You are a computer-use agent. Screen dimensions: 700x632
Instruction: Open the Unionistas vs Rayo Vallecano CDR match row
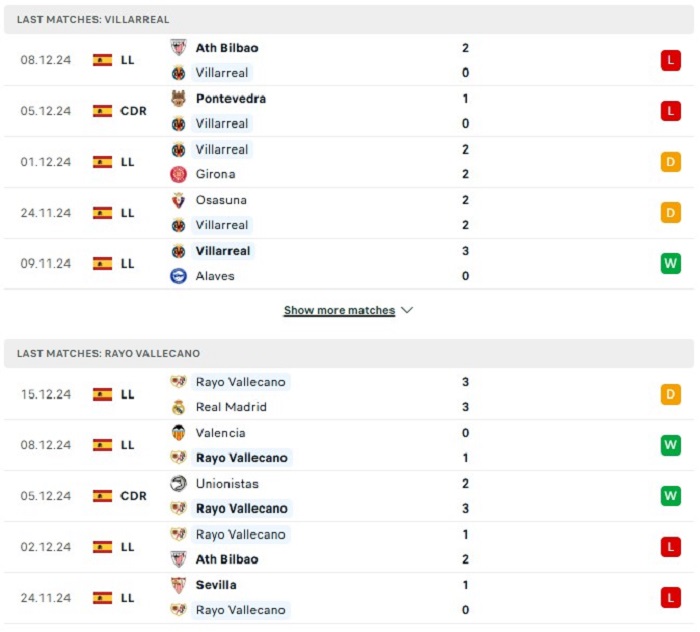(349, 496)
